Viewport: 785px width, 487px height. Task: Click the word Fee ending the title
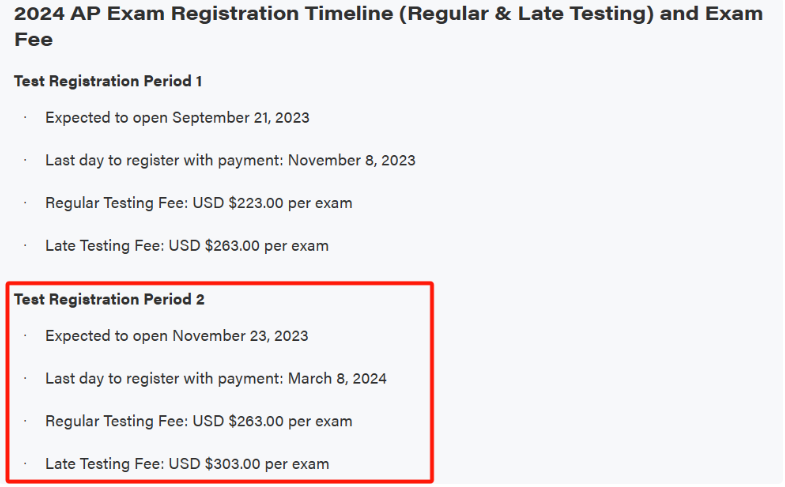click(x=34, y=40)
